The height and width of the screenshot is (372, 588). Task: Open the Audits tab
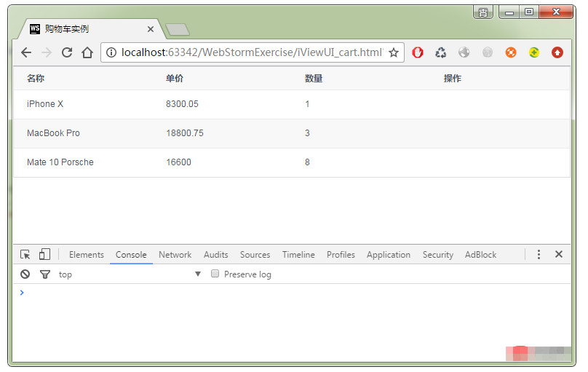click(x=215, y=255)
